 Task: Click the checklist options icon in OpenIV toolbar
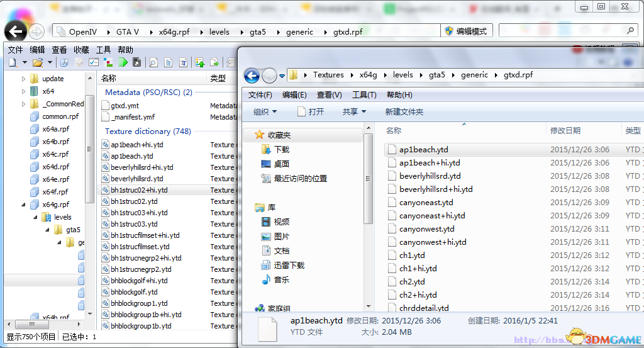[94, 62]
